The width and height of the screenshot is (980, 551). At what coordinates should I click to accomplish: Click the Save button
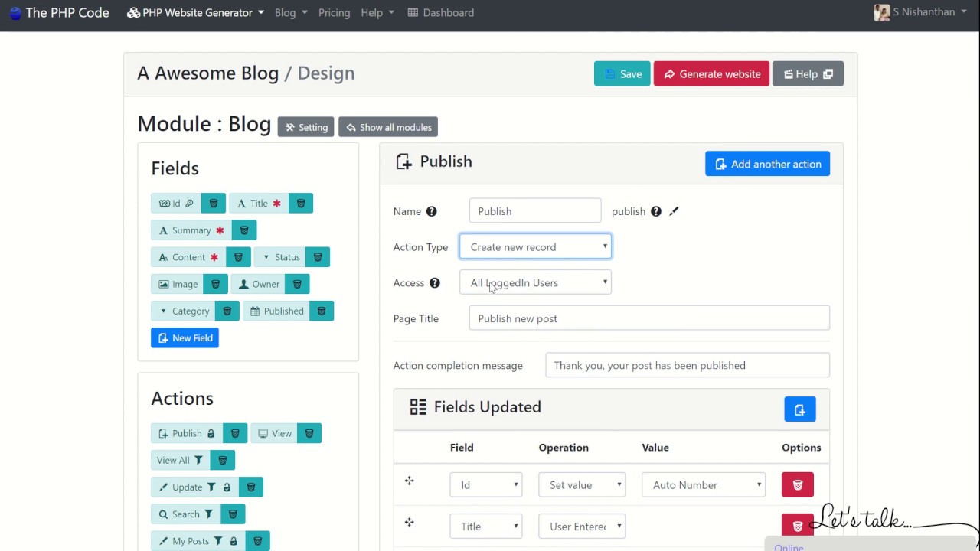click(x=622, y=74)
